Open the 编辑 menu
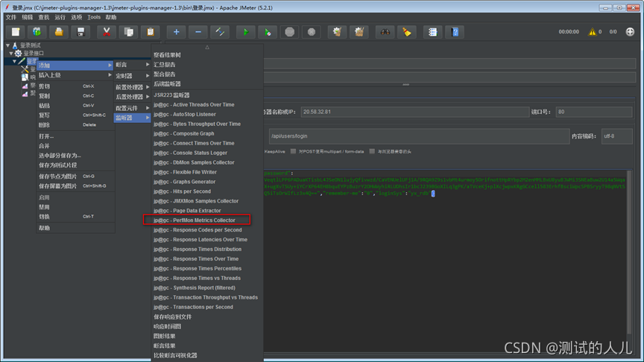 (x=27, y=17)
